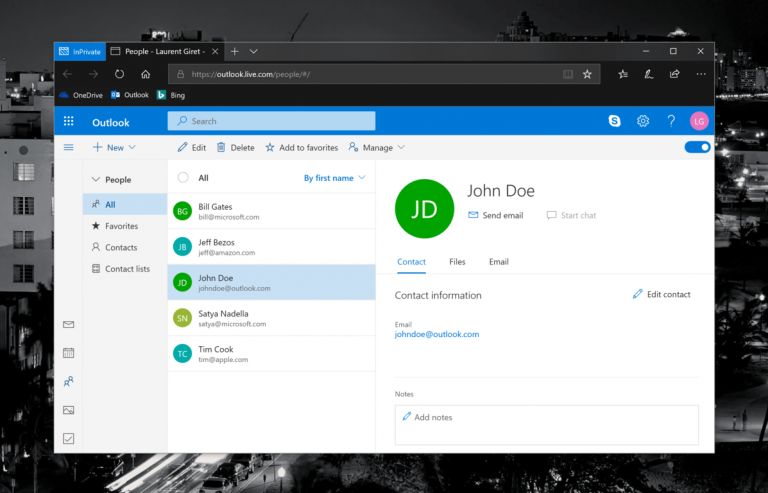The image size is (768, 493).
Task: Collapse navigation with hamburger icon
Action: click(69, 147)
